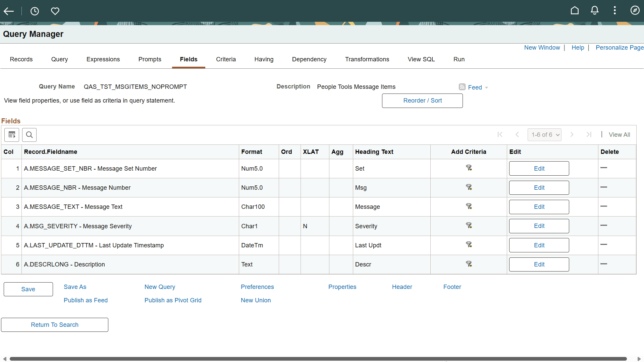Open the grid personalize icon above Fields
This screenshot has height=362, width=644.
(11, 135)
